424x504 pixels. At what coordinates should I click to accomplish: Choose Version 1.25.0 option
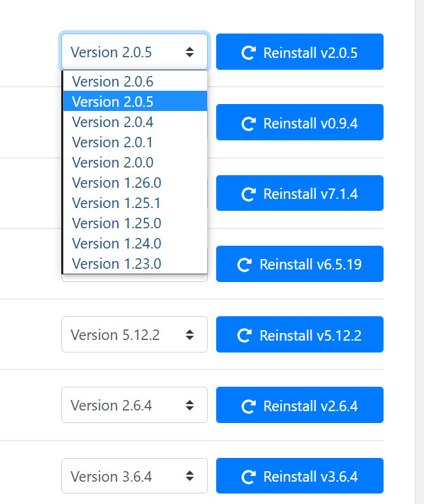click(135, 223)
